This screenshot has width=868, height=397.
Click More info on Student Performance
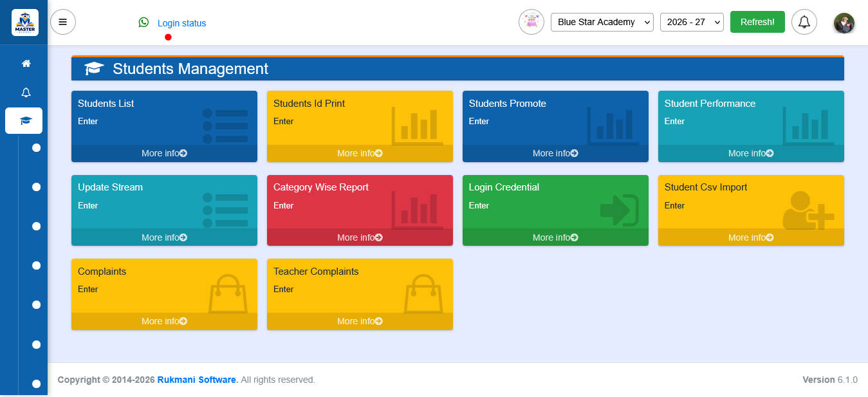pyautogui.click(x=751, y=153)
